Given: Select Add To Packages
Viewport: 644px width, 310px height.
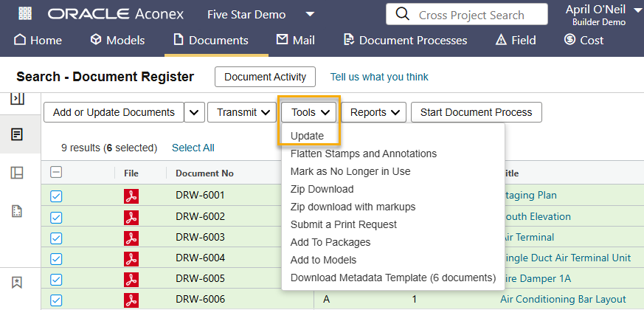Looking at the screenshot, I should [330, 242].
